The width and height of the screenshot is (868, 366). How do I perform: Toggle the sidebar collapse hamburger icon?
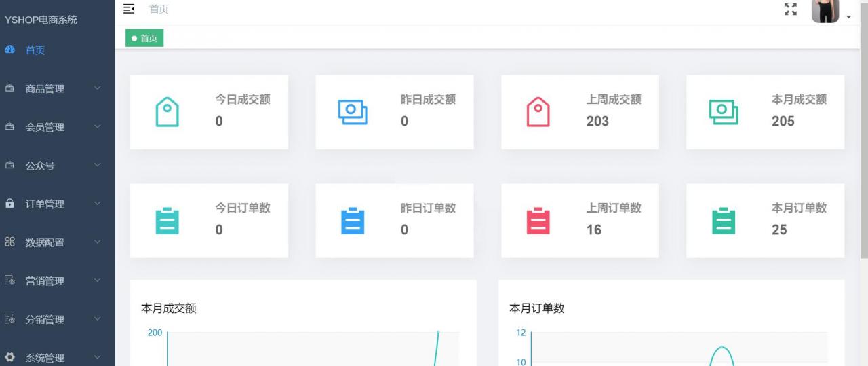(x=129, y=9)
